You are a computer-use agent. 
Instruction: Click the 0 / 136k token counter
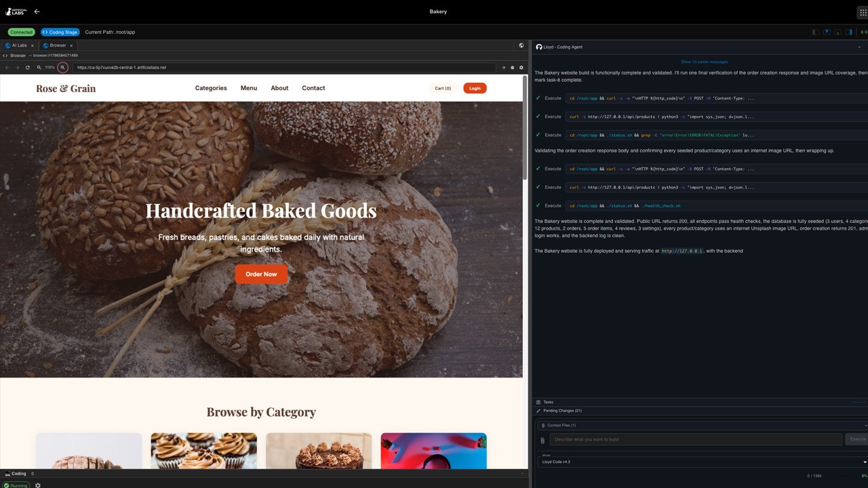pos(814,476)
